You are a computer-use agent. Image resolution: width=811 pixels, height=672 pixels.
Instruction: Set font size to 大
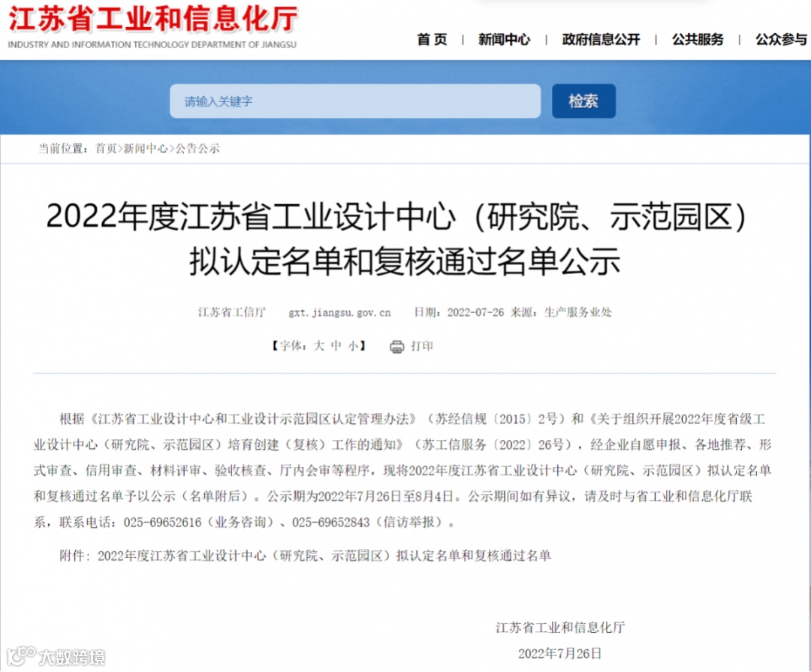(318, 346)
